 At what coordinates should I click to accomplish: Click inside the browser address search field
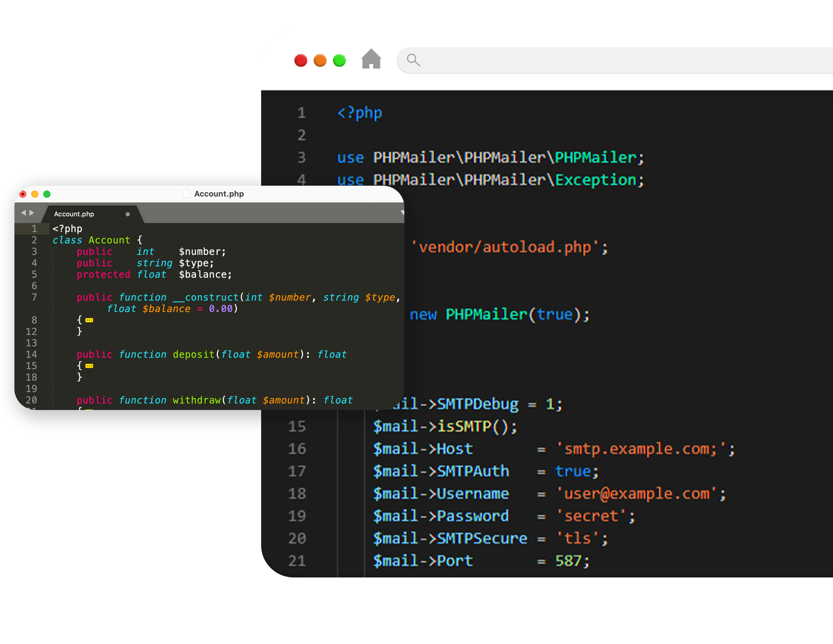pos(610,60)
